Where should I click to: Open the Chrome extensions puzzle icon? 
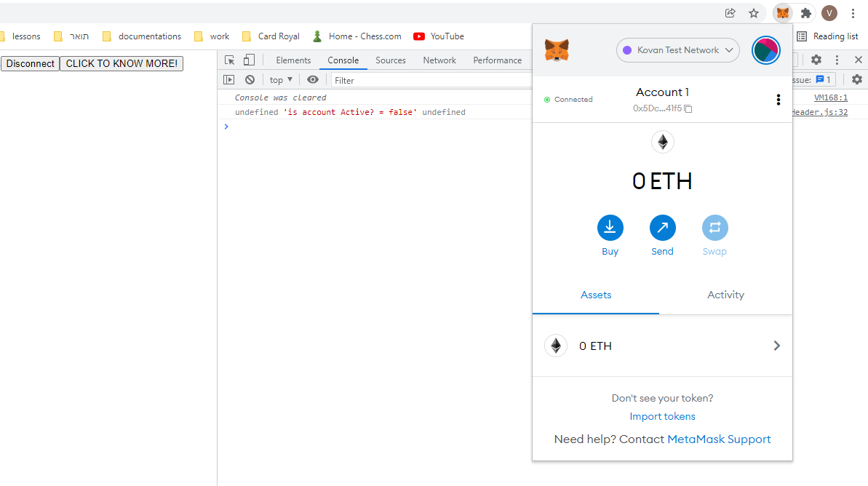coord(806,13)
